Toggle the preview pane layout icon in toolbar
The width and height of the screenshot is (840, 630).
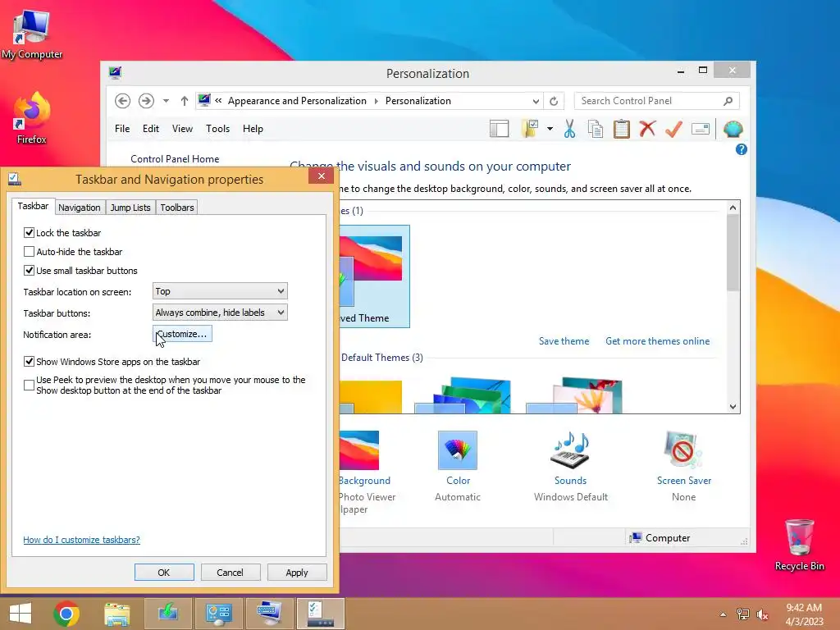tap(499, 129)
